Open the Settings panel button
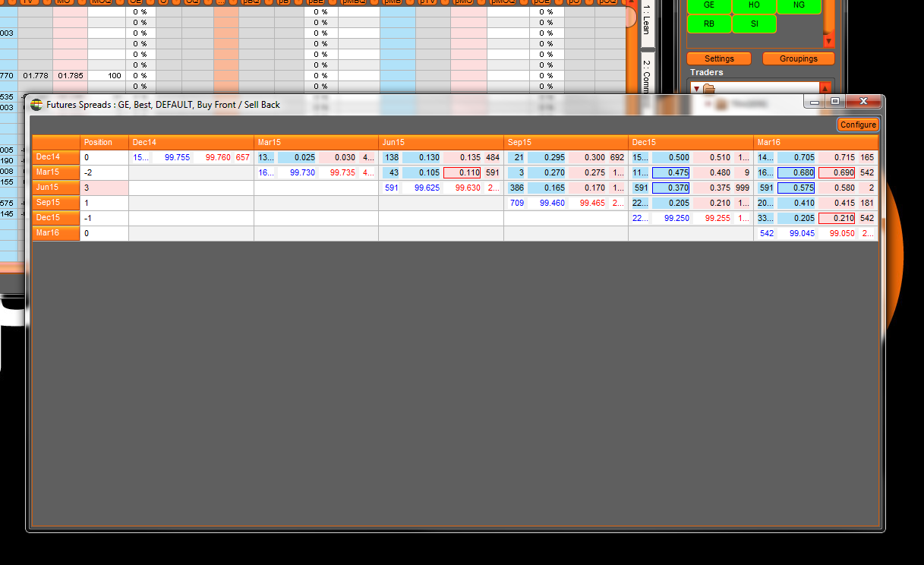Viewport: 924px width, 565px height. coord(719,58)
